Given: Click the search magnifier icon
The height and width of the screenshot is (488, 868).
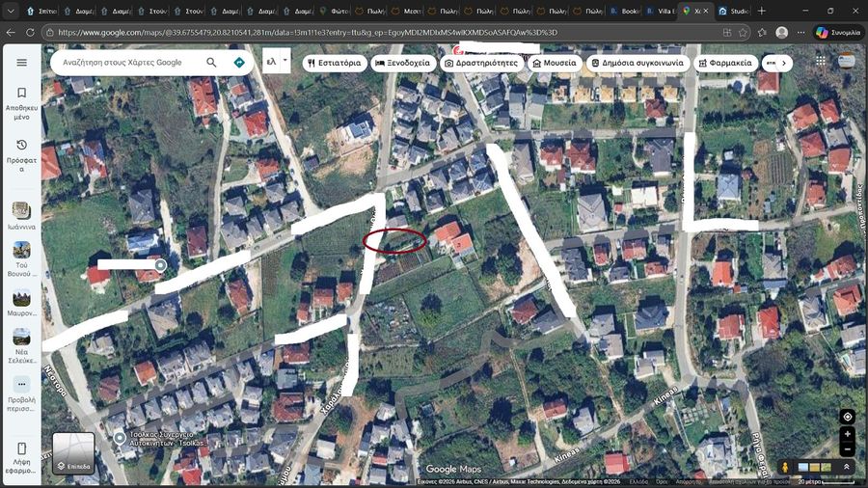Looking at the screenshot, I should pos(212,63).
